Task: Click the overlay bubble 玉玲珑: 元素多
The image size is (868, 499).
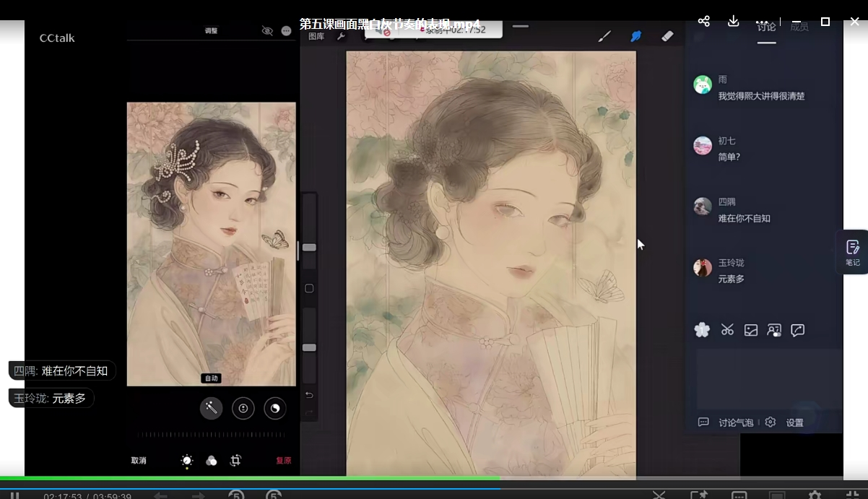Action: (51, 398)
